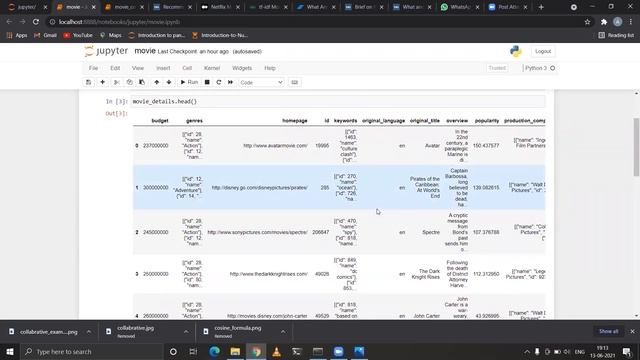
Task: Run the selected cell
Action: (x=189, y=82)
